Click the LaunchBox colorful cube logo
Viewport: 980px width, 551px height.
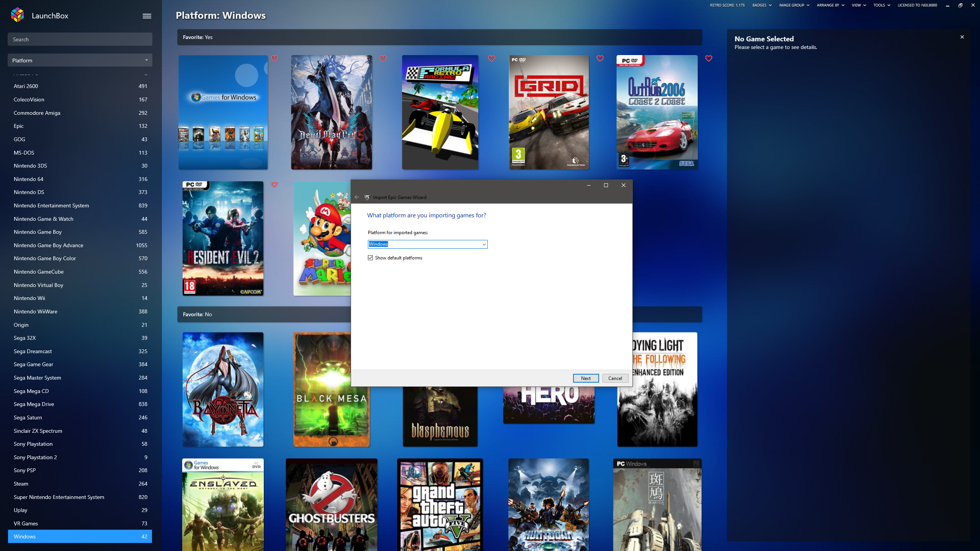pos(18,15)
